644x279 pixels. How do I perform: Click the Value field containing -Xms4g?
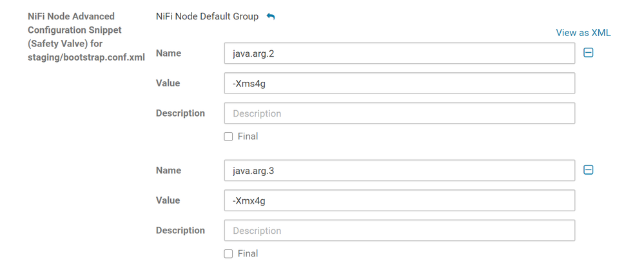[399, 84]
